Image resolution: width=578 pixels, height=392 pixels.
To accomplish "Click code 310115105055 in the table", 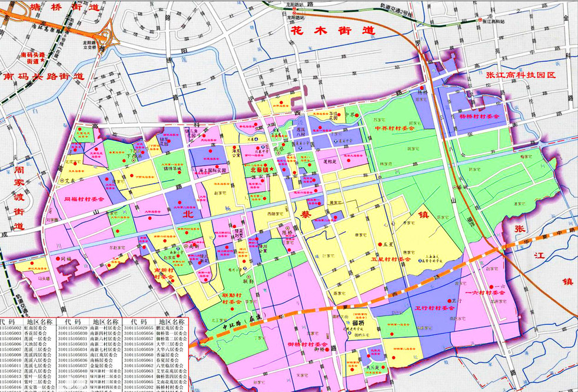I will point(138,328).
